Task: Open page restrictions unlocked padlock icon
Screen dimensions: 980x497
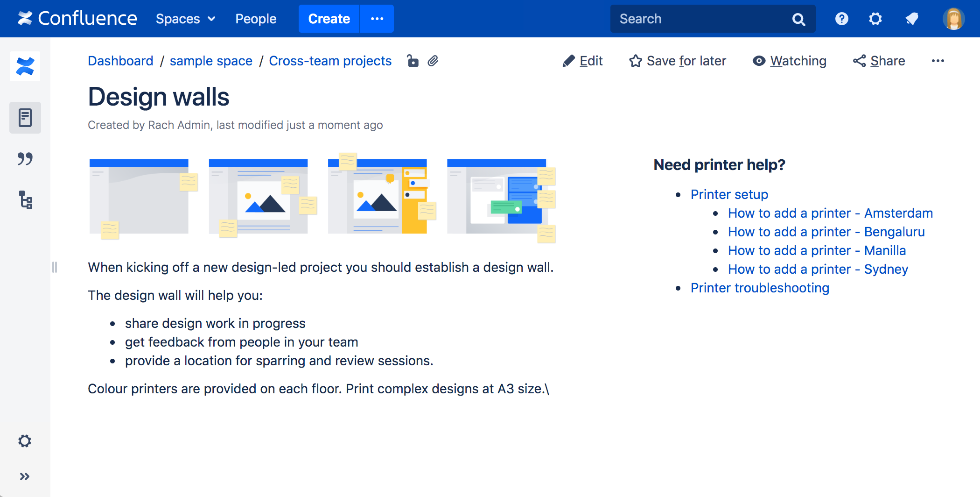Action: (413, 61)
